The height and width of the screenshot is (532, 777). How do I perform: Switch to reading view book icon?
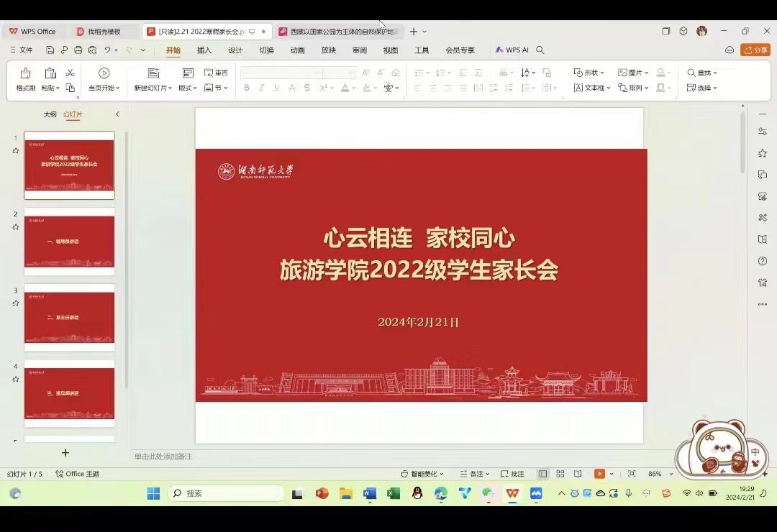click(x=578, y=474)
